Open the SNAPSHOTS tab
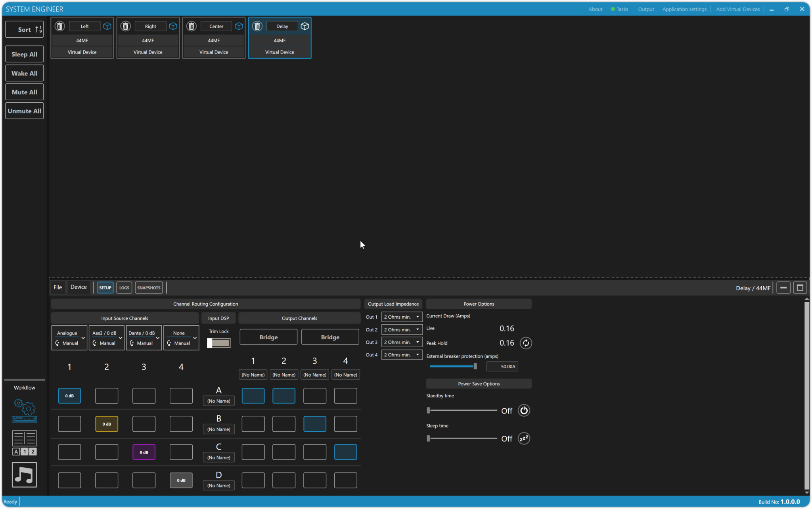Screen dimensions: 812x509 (x=149, y=288)
